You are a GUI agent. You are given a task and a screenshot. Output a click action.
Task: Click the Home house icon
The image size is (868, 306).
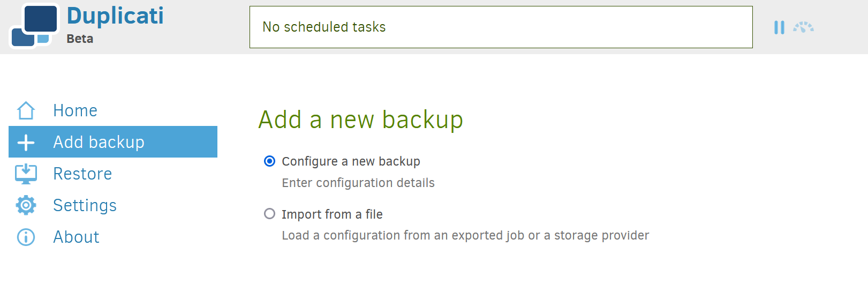pyautogui.click(x=26, y=110)
